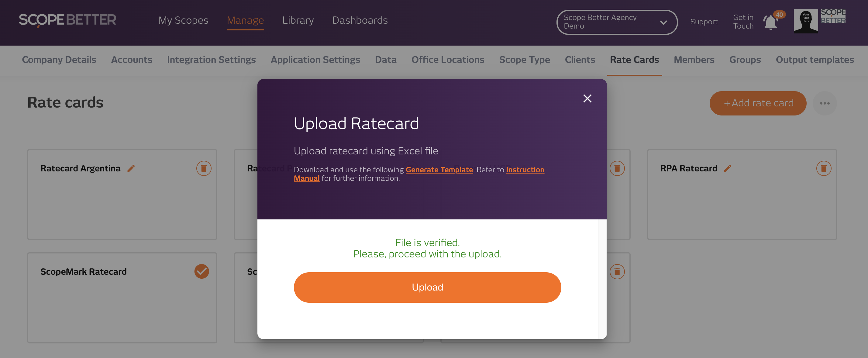868x358 pixels.
Task: Click the company logo beside avatar
Action: coord(833,16)
